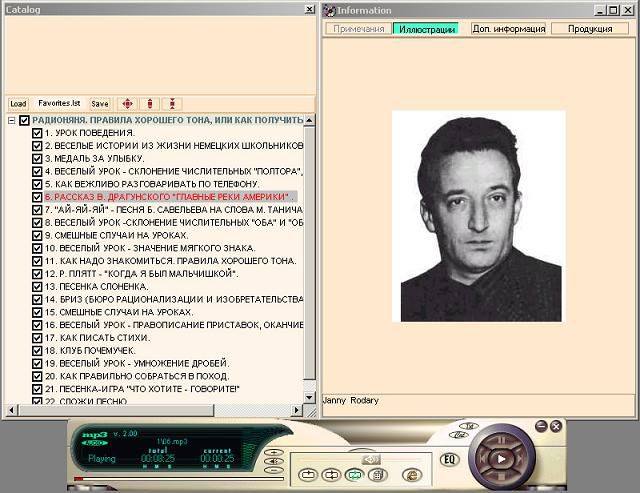Click the Save button in the Catalog
The image size is (640, 493).
[100, 103]
